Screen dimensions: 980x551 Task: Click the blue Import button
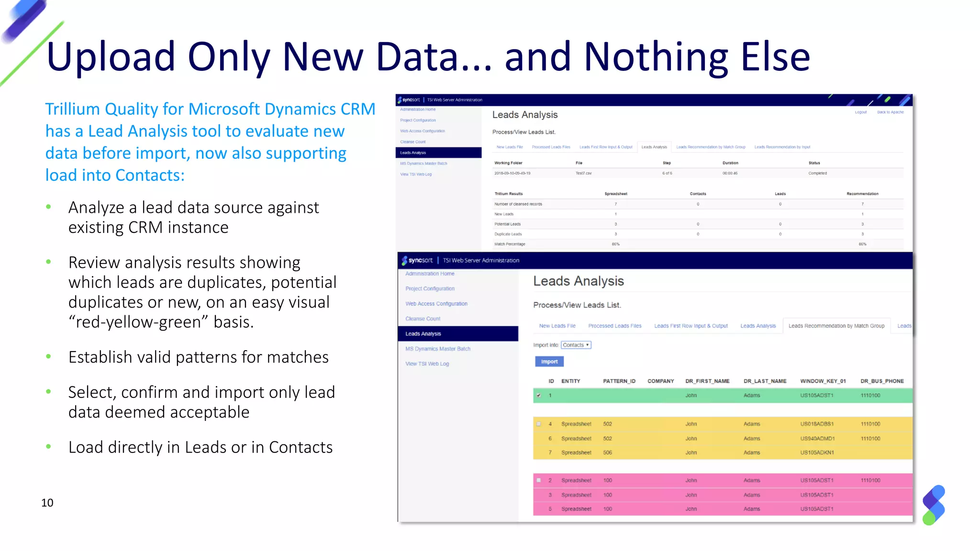549,362
